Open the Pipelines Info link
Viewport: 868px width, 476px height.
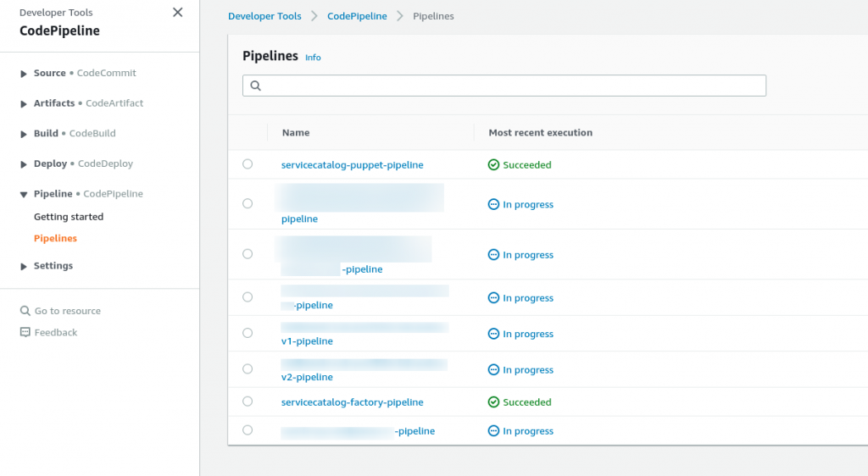[313, 58]
